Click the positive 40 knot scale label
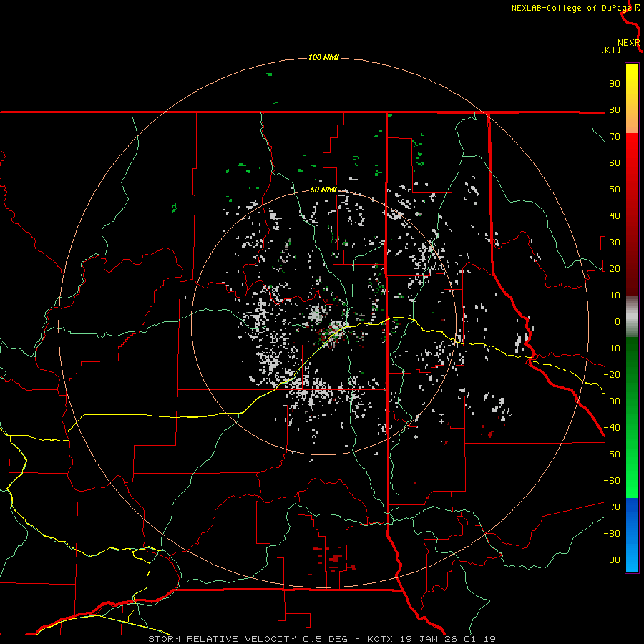644x644 pixels. click(615, 215)
